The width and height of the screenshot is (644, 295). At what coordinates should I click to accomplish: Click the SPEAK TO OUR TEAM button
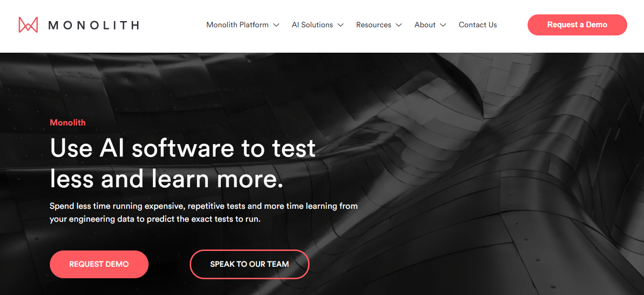pyautogui.click(x=250, y=264)
